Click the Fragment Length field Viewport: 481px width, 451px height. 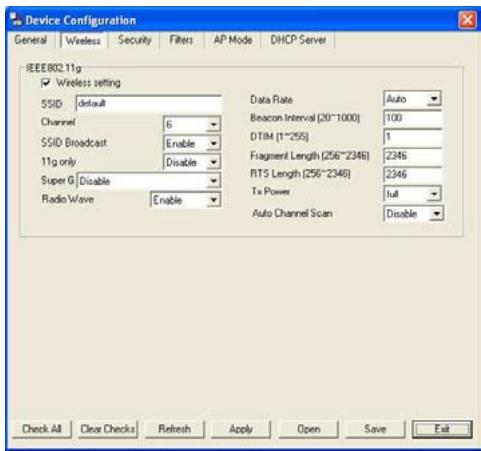(x=413, y=156)
